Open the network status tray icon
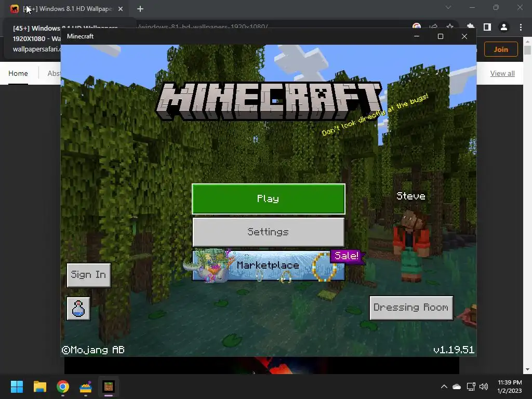532x399 pixels. pos(471,387)
